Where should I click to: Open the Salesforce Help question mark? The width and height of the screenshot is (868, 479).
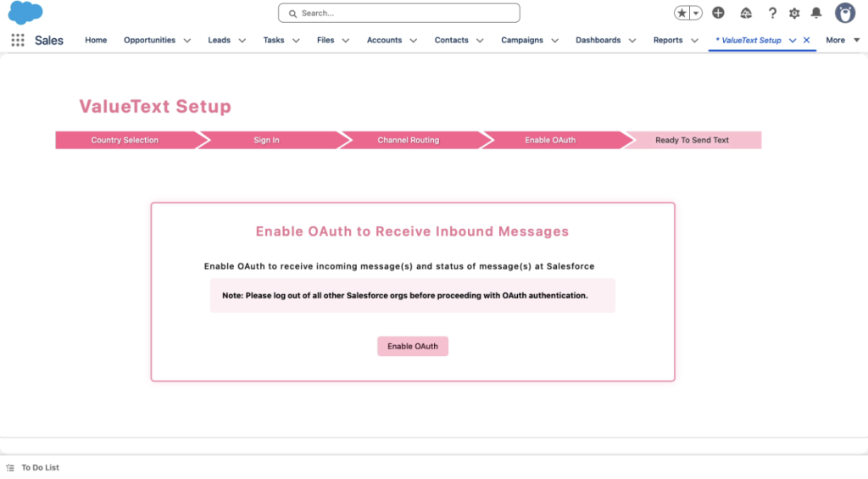[772, 13]
